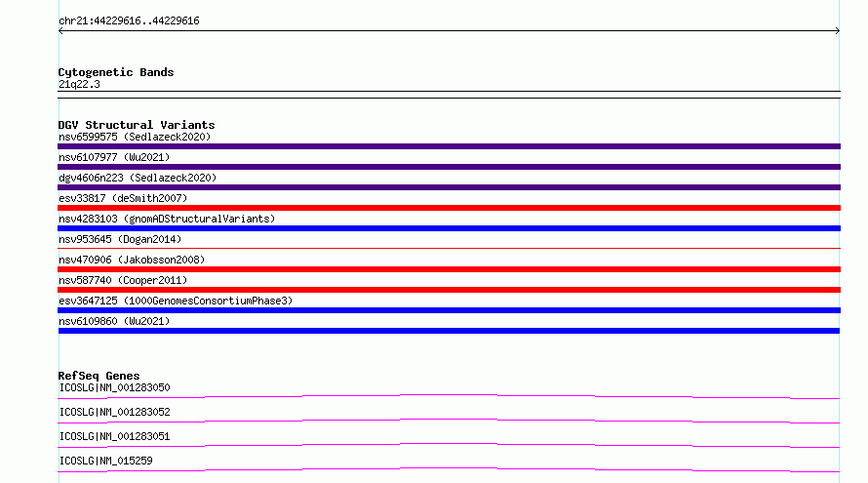This screenshot has height=483, width=868.
Task: Click the magenta line under ICOSLG|NM_015259
Action: coord(449,469)
